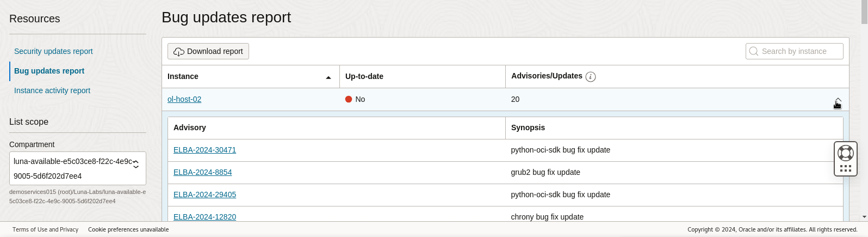Click the search magnifier icon
Viewport: 868px width, 237px height.
tap(754, 51)
